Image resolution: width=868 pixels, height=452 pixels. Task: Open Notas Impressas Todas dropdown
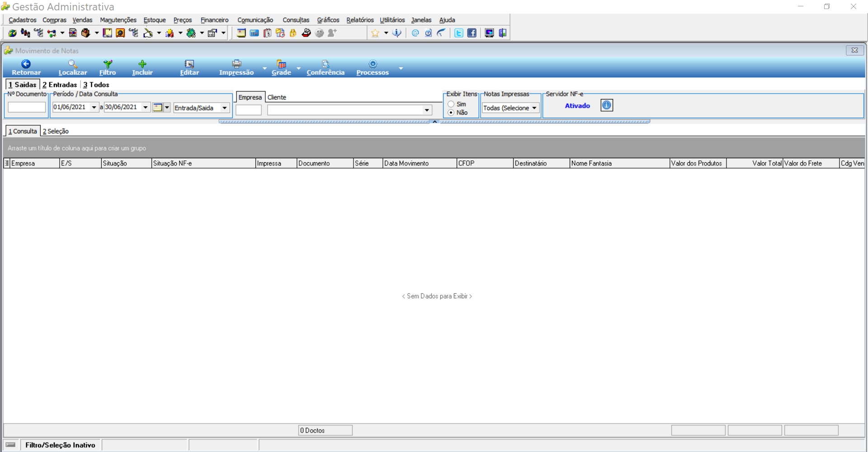coord(534,108)
